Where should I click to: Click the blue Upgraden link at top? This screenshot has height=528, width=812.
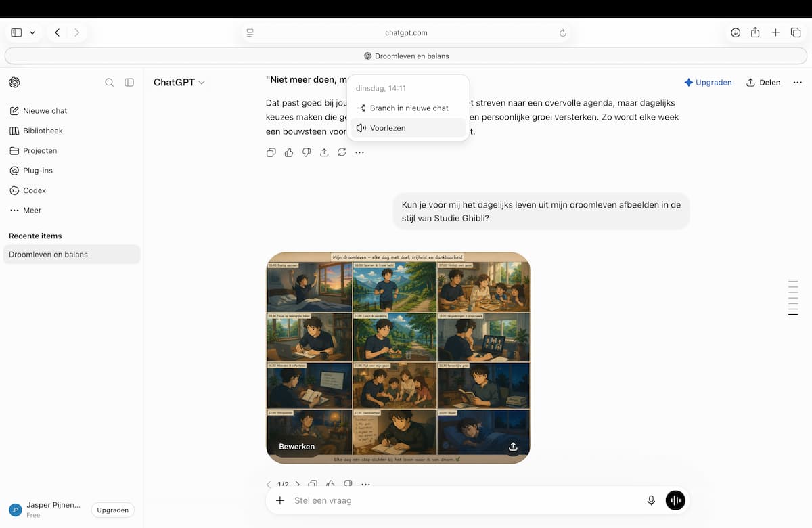coord(708,83)
